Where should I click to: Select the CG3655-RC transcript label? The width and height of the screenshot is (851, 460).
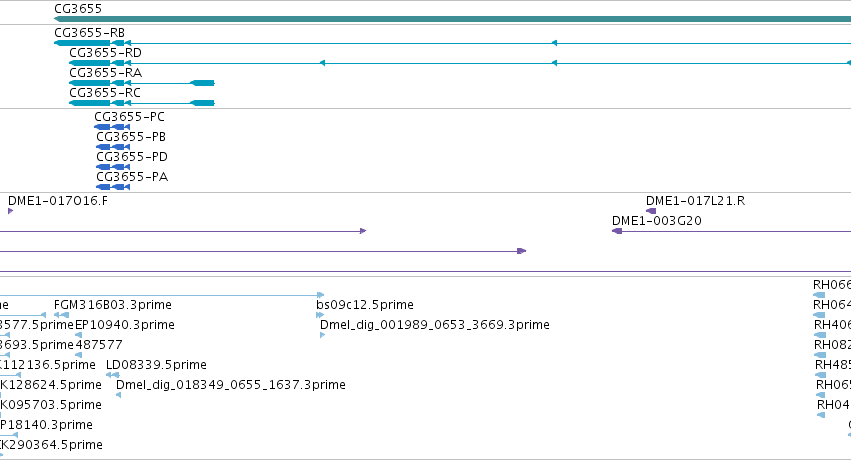coord(105,93)
